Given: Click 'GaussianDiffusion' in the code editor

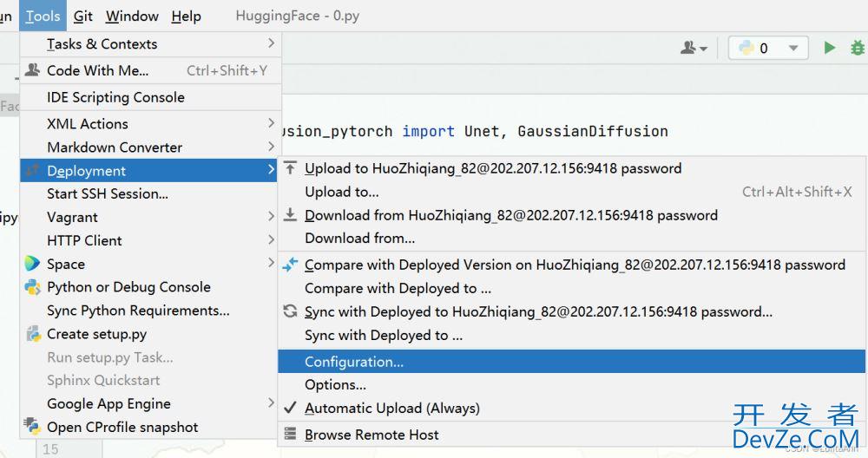Looking at the screenshot, I should point(593,131).
